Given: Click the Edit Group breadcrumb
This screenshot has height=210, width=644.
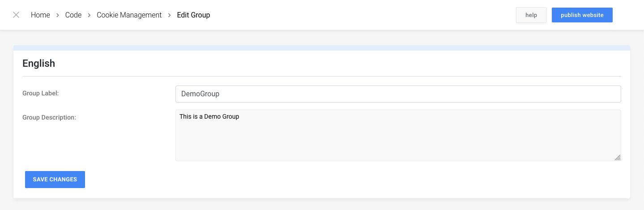Looking at the screenshot, I should tap(193, 15).
